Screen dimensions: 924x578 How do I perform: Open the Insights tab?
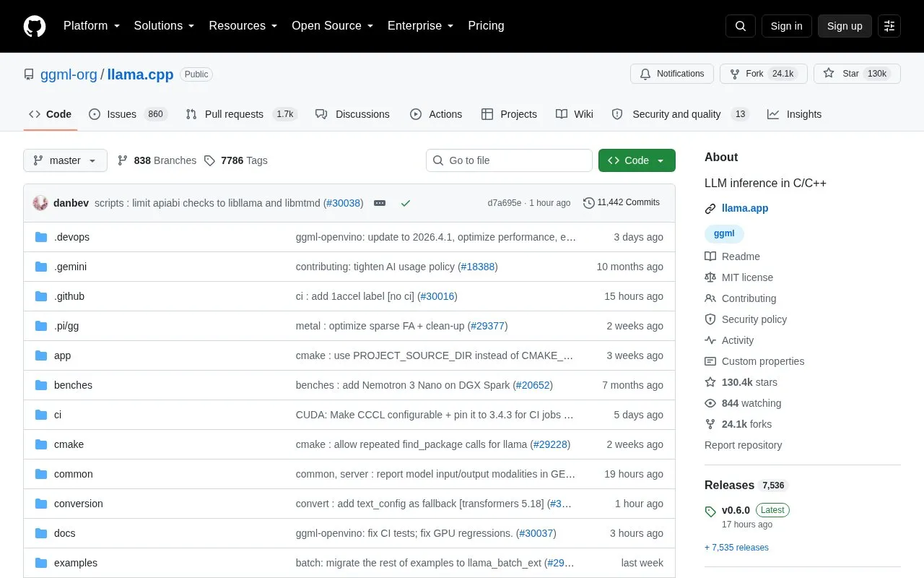click(795, 114)
